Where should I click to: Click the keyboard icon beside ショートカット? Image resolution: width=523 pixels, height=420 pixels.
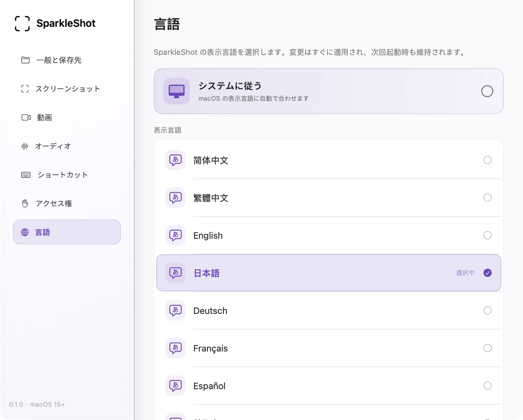pos(26,175)
